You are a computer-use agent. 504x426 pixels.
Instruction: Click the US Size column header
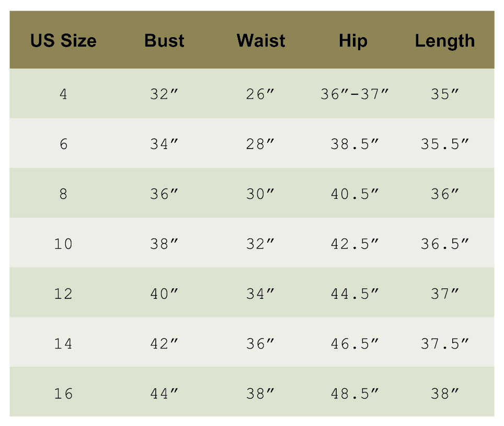coord(63,41)
